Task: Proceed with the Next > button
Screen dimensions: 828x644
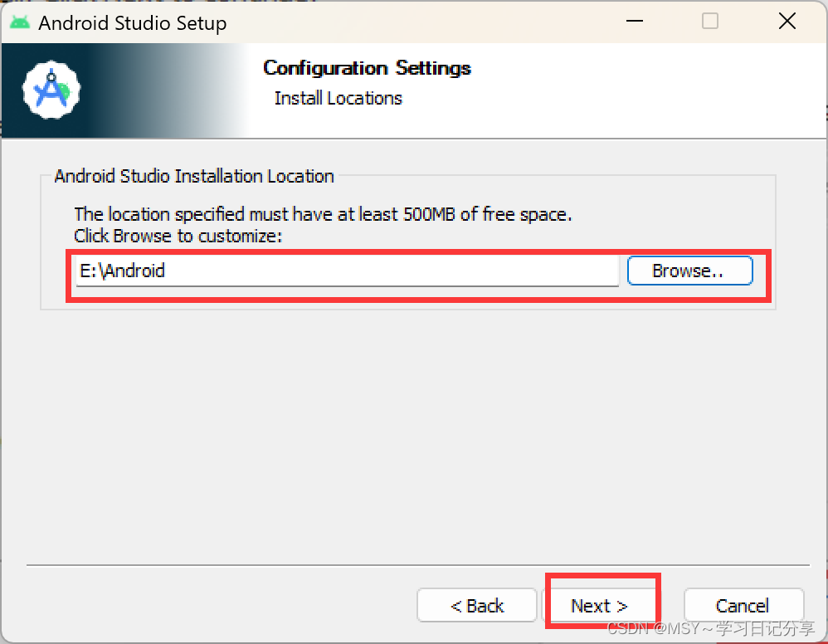Action: (599, 606)
